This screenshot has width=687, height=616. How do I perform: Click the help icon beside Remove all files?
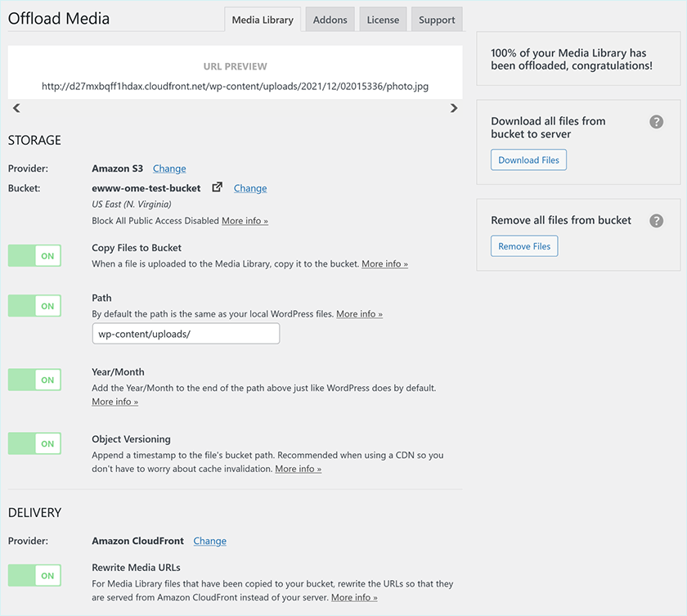656,220
